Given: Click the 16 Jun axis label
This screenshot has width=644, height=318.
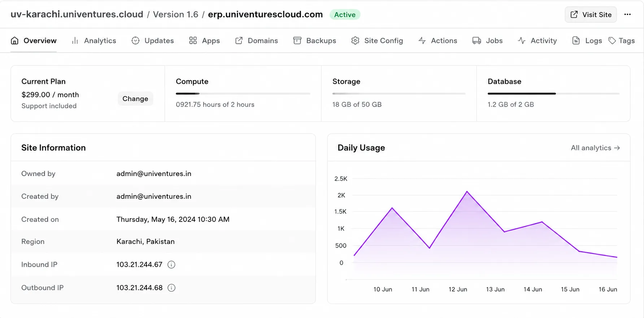Looking at the screenshot, I should 608,290.
